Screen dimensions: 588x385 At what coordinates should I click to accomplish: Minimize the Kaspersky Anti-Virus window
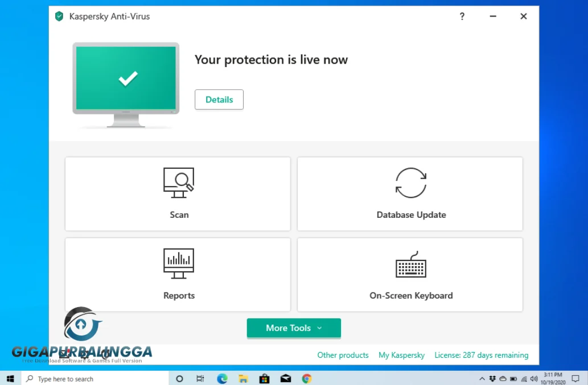(493, 16)
